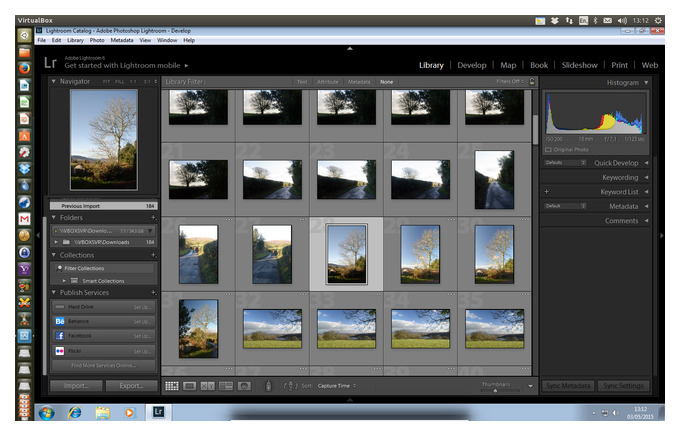Switch to the Slideshow module
The height and width of the screenshot is (436, 680).
(x=579, y=65)
